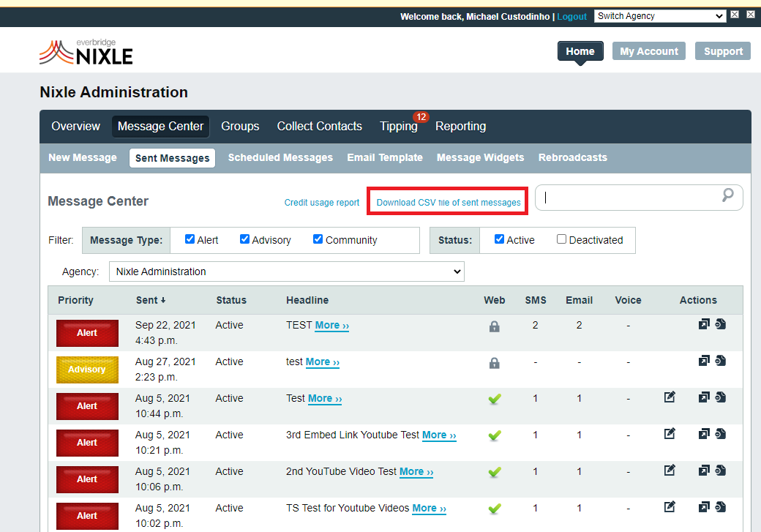Viewport: 761px width, 532px height.
Task: Click the edit icon for 3rd Embed Link Youtube Test
Action: [670, 433]
